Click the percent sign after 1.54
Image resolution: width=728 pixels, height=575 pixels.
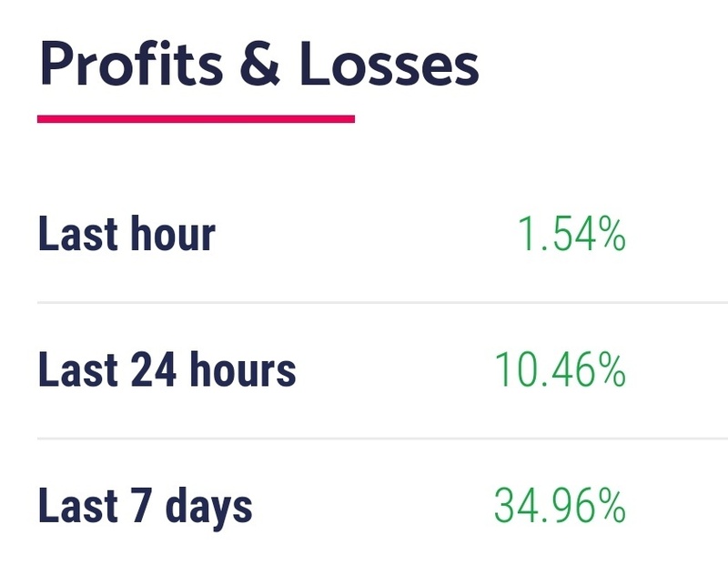(611, 234)
